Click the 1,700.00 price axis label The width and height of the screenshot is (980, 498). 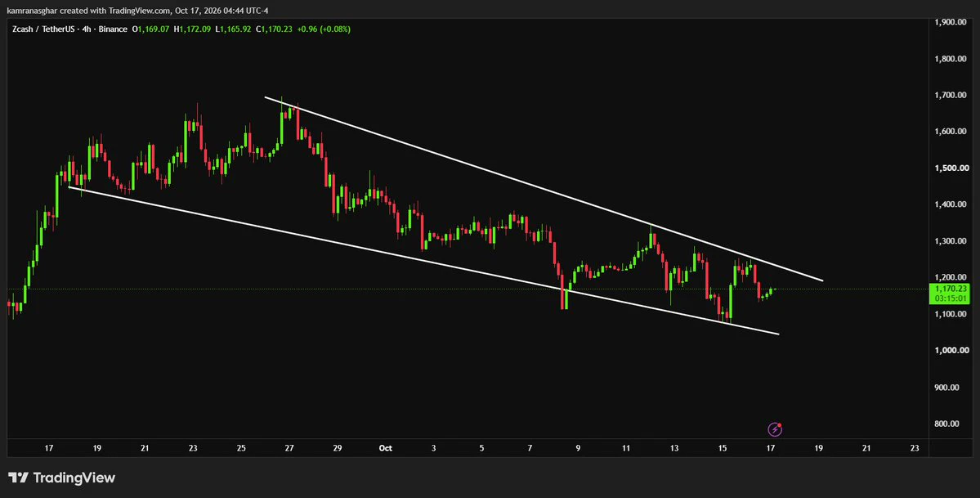point(950,95)
